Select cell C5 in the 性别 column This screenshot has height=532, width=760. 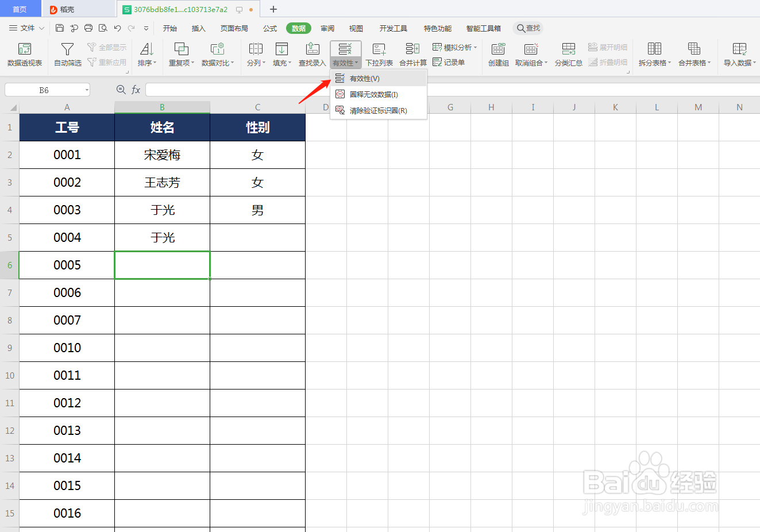[257, 237]
